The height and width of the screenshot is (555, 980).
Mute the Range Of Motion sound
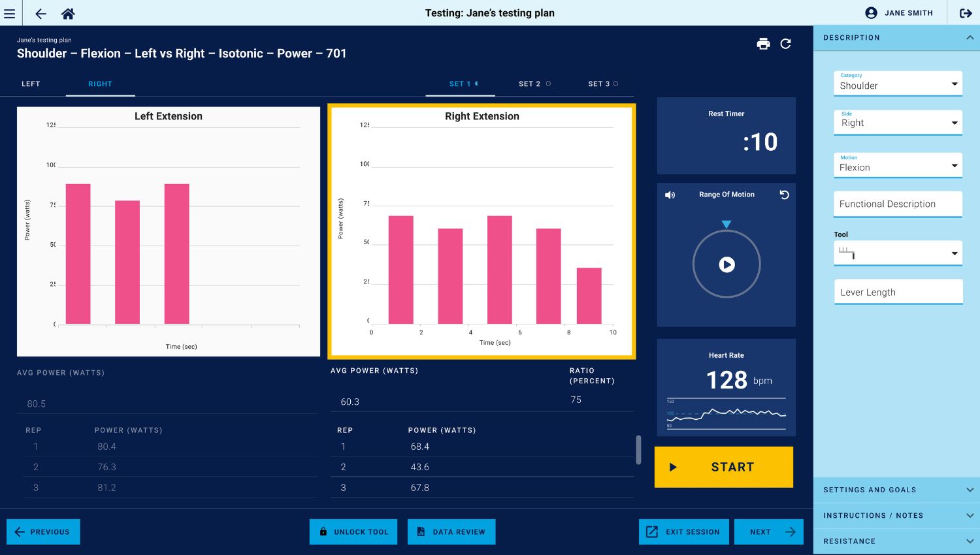(670, 195)
